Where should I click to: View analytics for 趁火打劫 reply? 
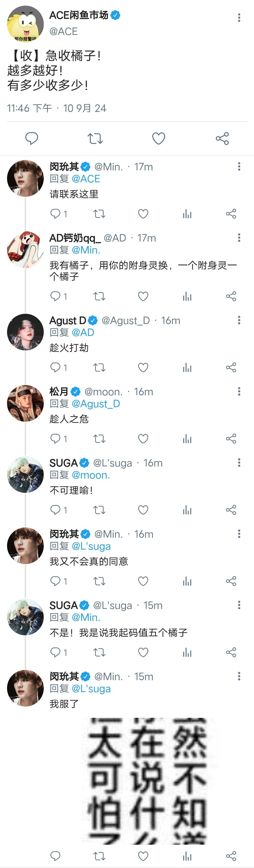point(187,367)
